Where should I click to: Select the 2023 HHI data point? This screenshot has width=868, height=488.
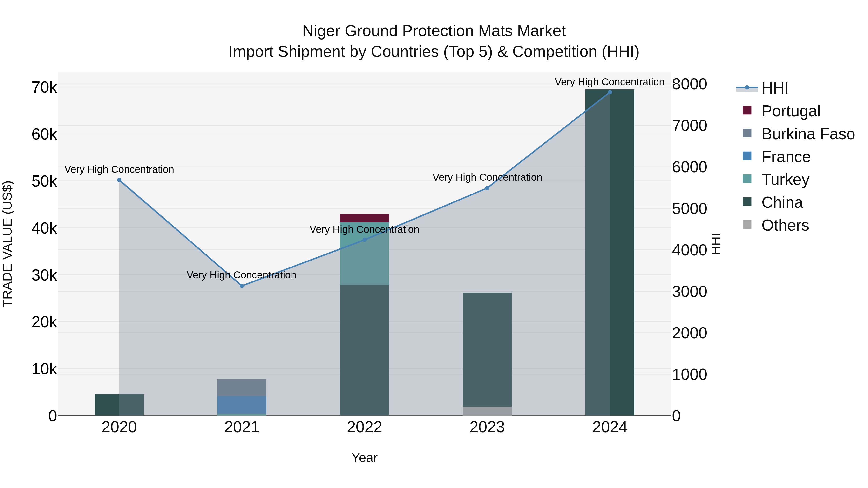(487, 188)
